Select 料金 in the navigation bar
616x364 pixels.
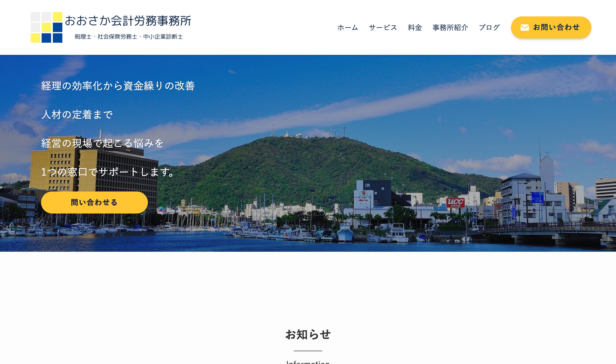(x=415, y=27)
